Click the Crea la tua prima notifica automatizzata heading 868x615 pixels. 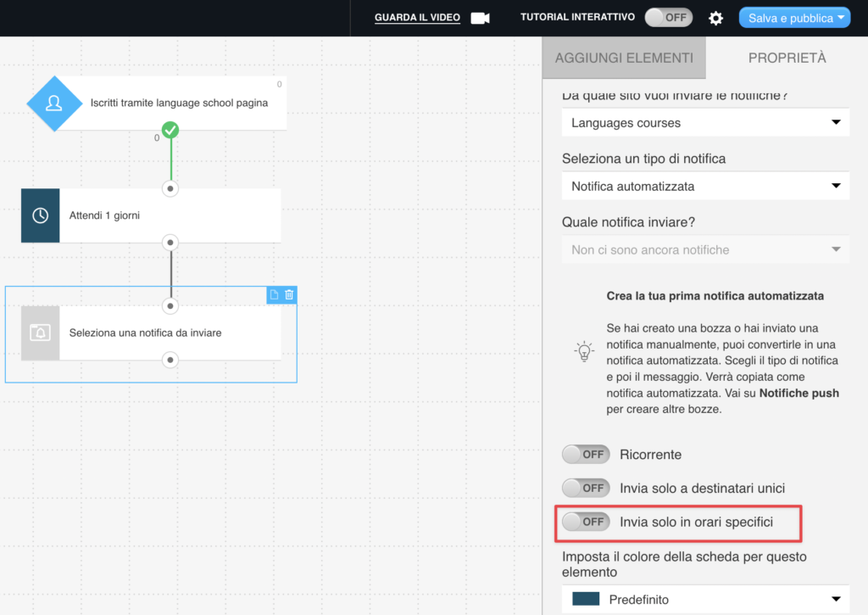715,296
